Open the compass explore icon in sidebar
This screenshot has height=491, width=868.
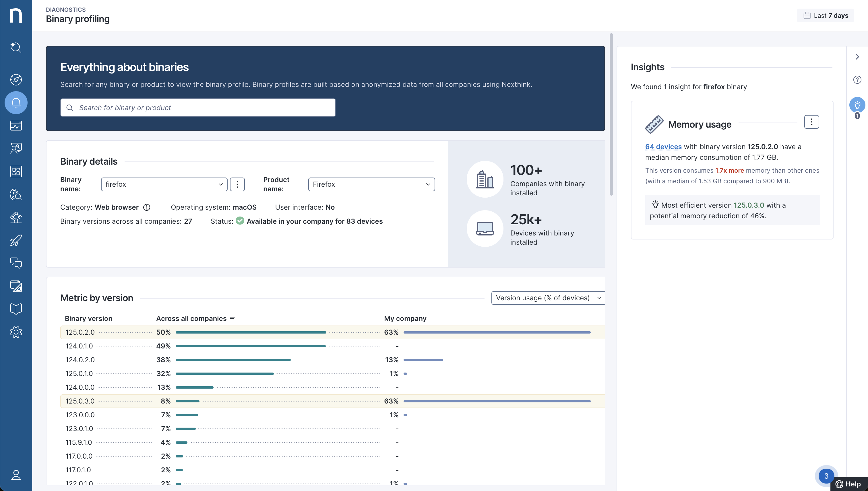(x=16, y=79)
